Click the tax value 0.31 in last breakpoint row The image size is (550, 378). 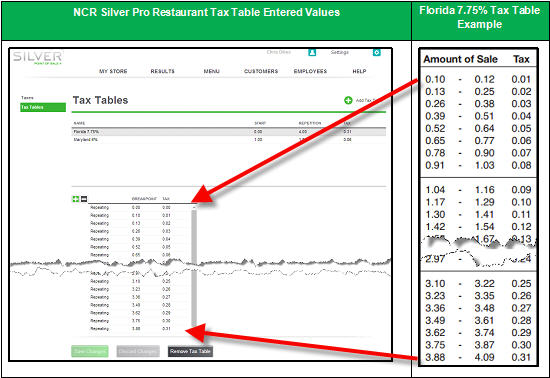coord(166,329)
